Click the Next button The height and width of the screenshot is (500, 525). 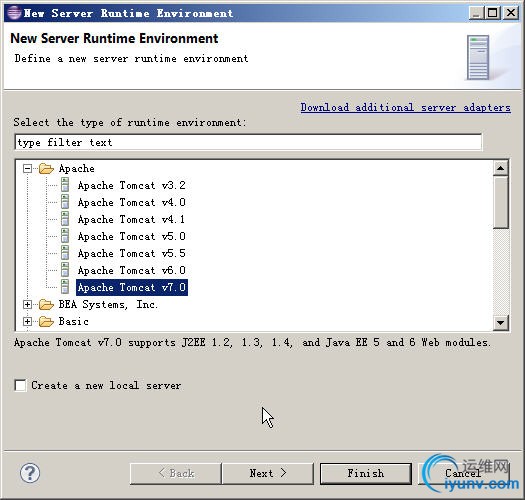268,473
